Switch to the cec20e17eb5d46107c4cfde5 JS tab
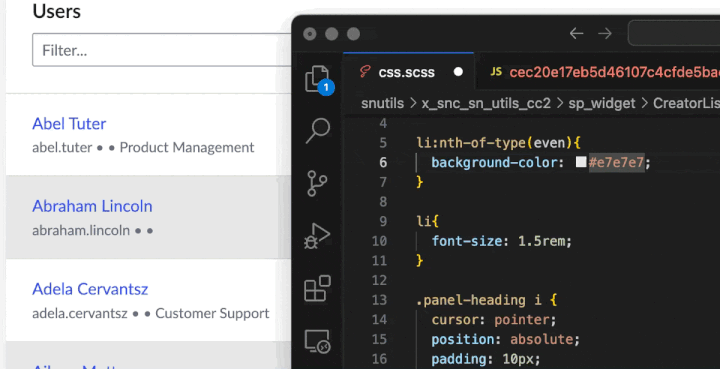This screenshot has height=369, width=720. (x=597, y=72)
